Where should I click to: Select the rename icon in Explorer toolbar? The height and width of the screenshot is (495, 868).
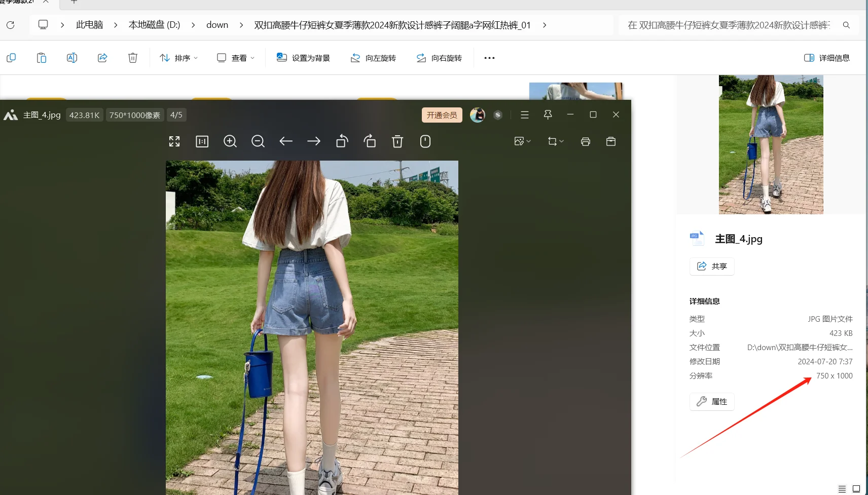pyautogui.click(x=71, y=57)
